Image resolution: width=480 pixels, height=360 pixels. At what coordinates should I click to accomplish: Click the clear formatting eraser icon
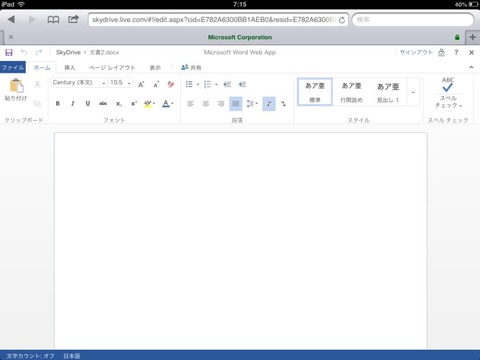171,84
